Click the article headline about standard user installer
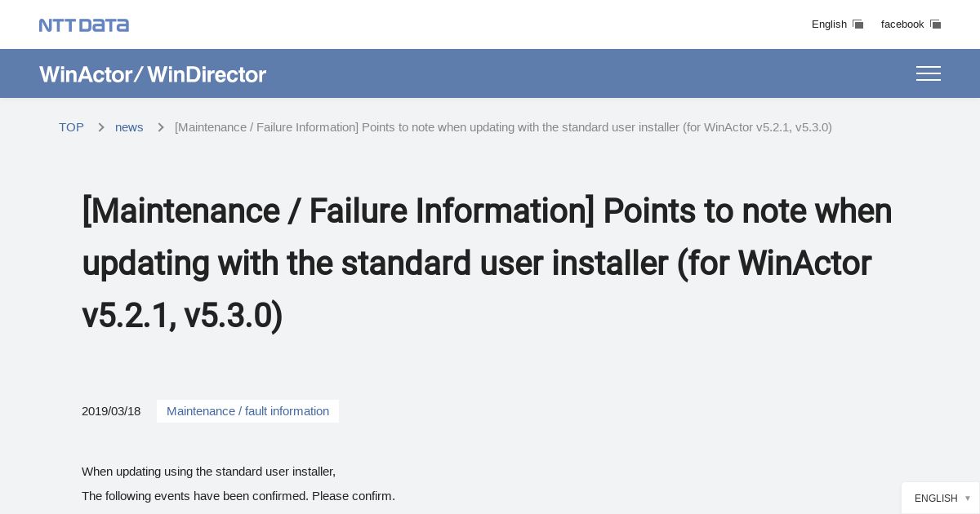This screenshot has width=980, height=514. pyautogui.click(x=487, y=264)
